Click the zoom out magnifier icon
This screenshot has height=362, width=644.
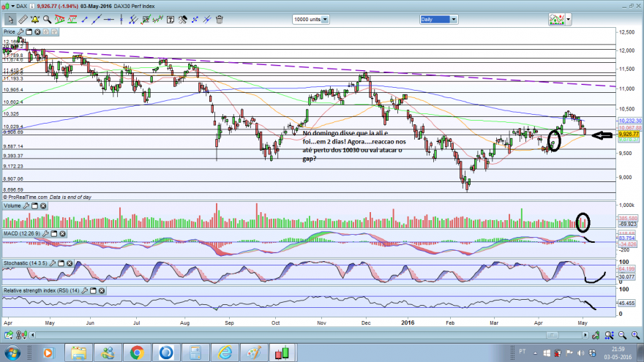[622, 336]
